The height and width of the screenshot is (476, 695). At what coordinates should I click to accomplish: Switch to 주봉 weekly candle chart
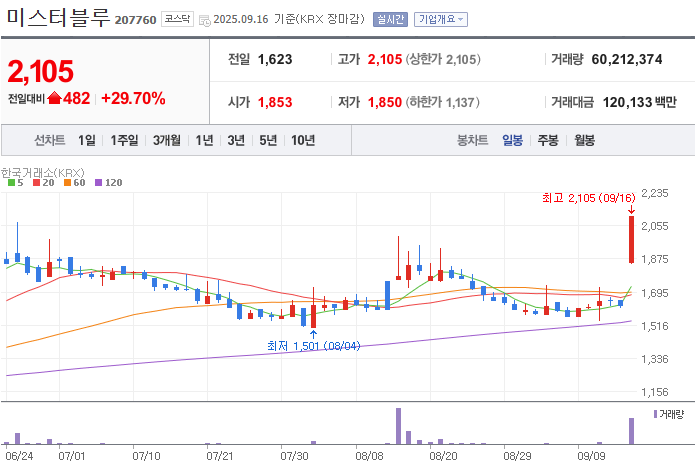(x=548, y=140)
